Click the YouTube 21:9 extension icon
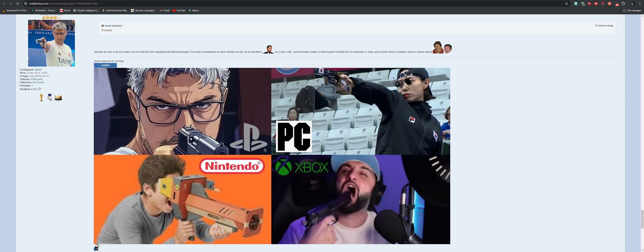Screen dimensions: 644x252 [x=603, y=4]
